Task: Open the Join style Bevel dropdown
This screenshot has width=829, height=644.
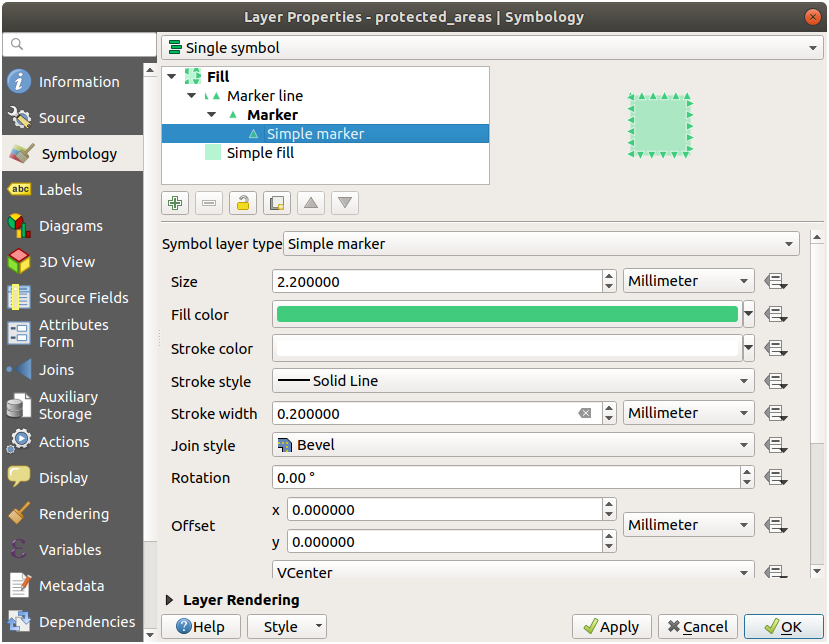Action: (513, 445)
